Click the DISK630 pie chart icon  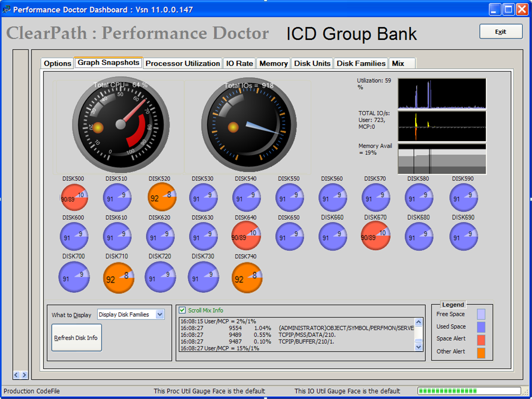(x=204, y=236)
